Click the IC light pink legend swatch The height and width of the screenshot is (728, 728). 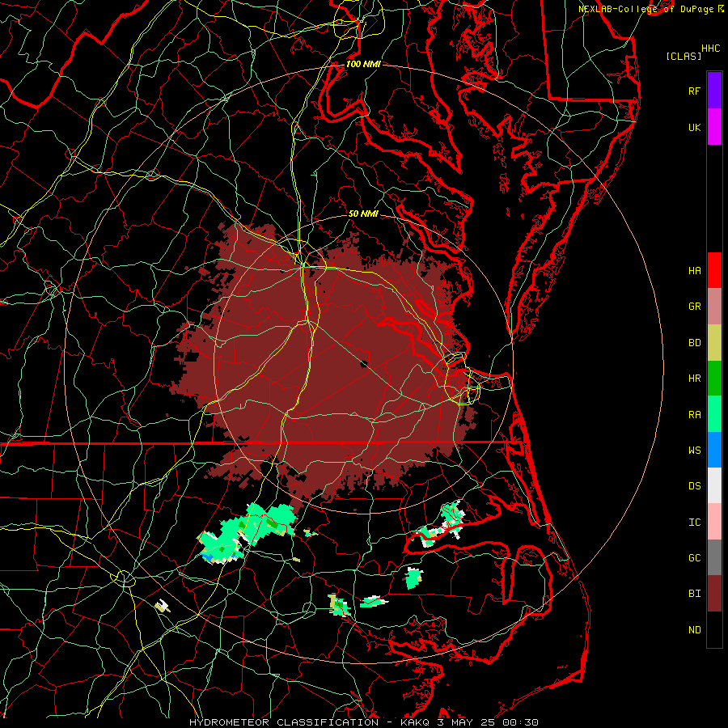[x=714, y=522]
